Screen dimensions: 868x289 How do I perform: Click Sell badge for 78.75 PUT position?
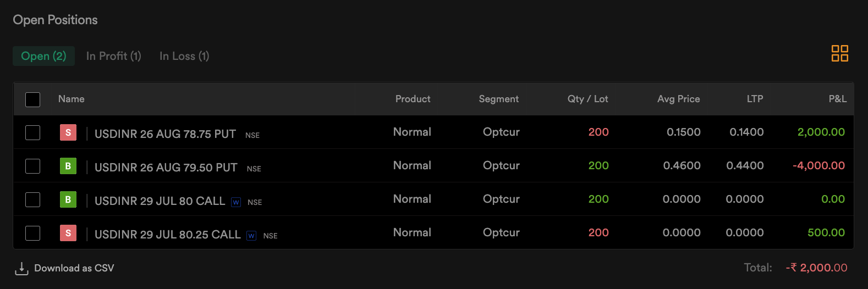(x=68, y=132)
